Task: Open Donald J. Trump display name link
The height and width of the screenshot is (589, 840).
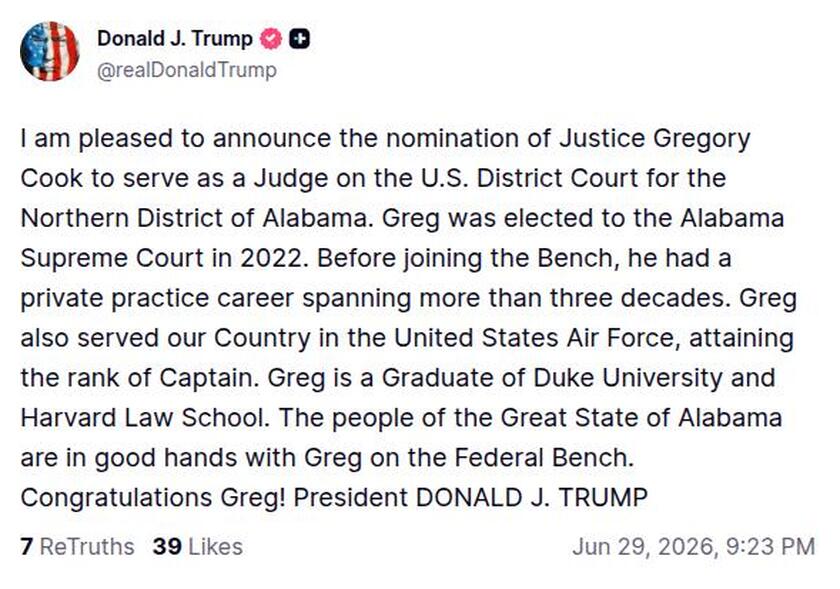Action: [175, 39]
